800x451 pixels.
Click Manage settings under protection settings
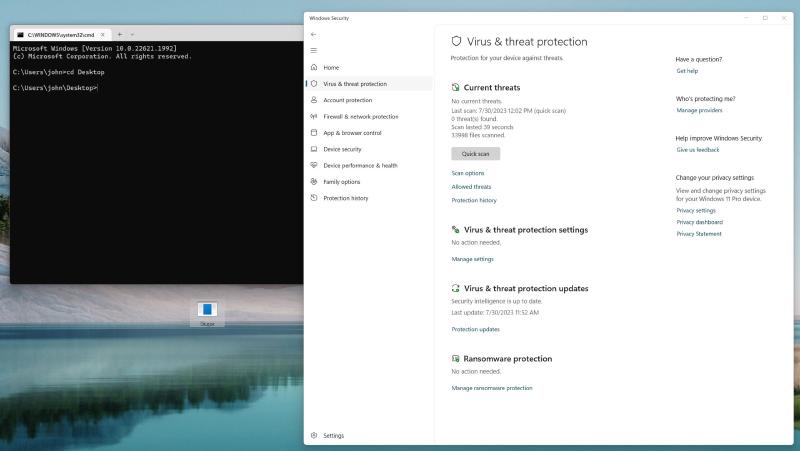[x=472, y=259]
